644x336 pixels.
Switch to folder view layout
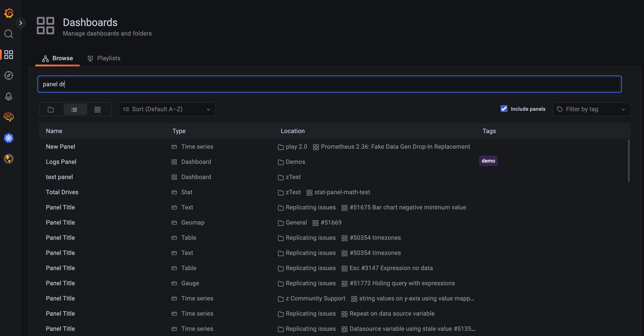tap(51, 110)
